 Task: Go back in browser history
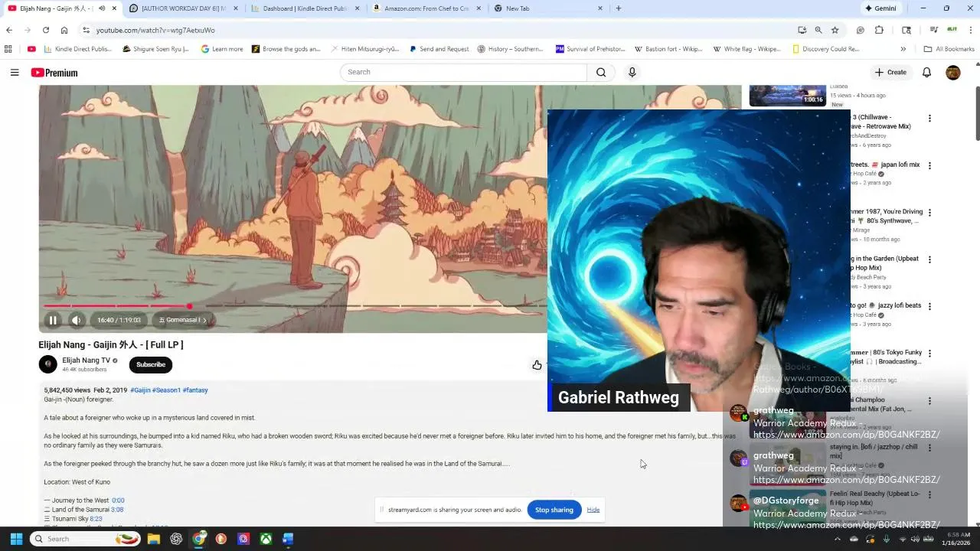point(9,30)
